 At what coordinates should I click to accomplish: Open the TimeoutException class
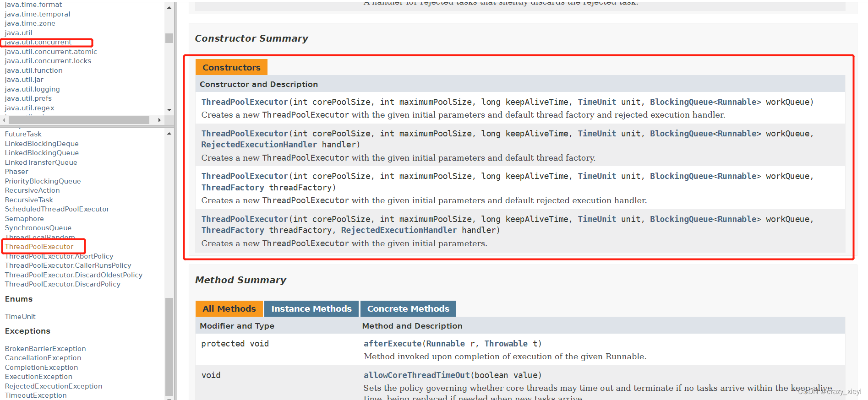pos(36,395)
